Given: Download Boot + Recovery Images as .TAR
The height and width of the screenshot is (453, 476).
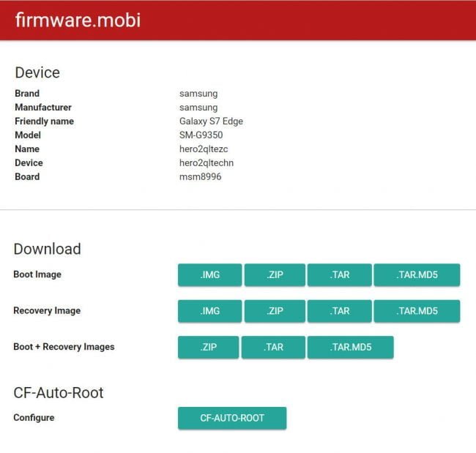Looking at the screenshot, I should point(273,347).
